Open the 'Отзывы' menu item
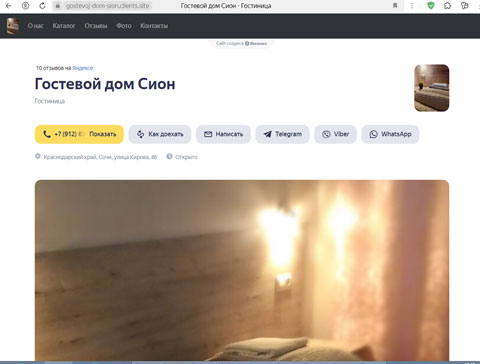This screenshot has height=364, width=480. pyautogui.click(x=96, y=26)
